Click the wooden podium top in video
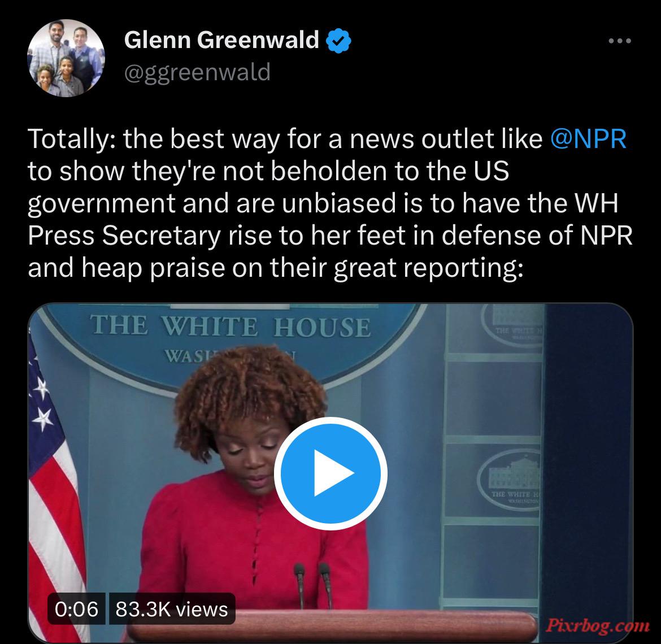The image size is (661, 644). (x=333, y=624)
